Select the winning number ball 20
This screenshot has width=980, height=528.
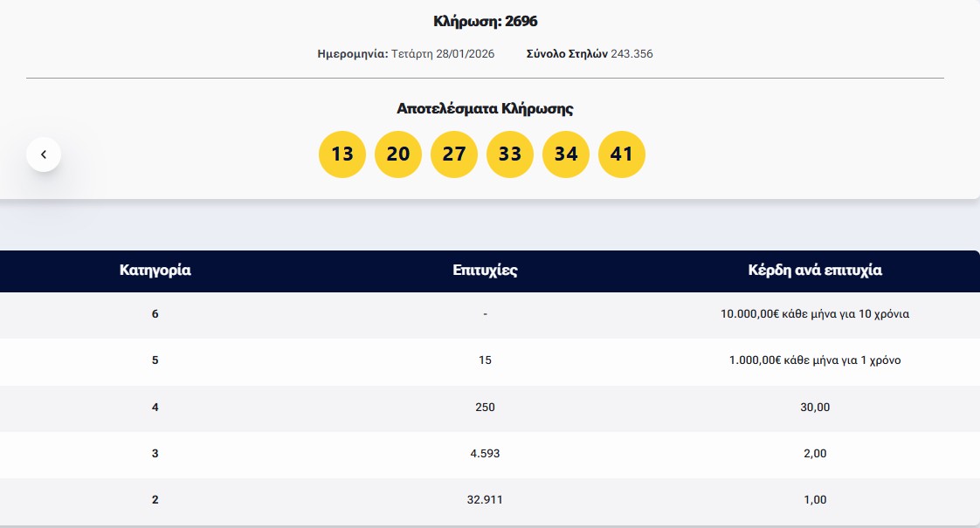coord(398,154)
